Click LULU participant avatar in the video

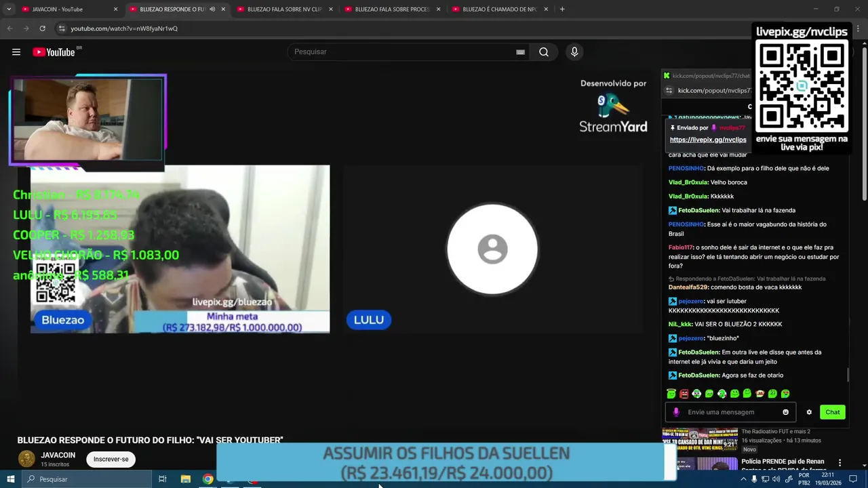[x=492, y=249]
